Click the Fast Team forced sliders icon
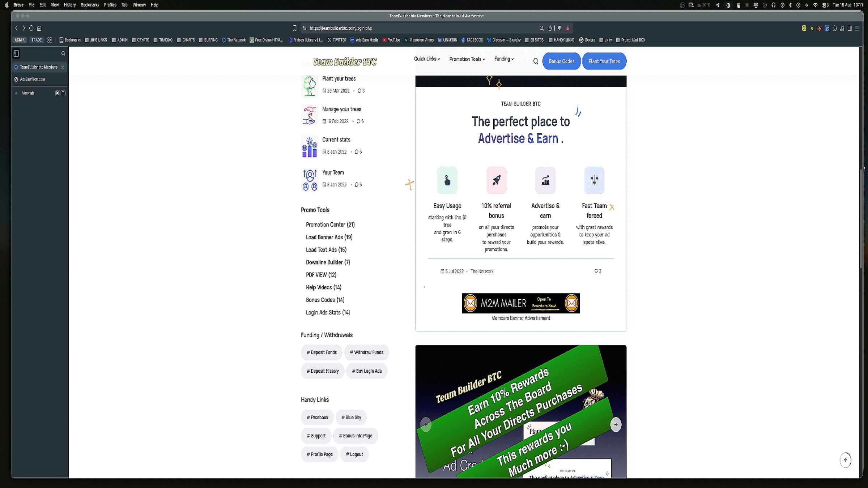The image size is (868, 488). [594, 180]
